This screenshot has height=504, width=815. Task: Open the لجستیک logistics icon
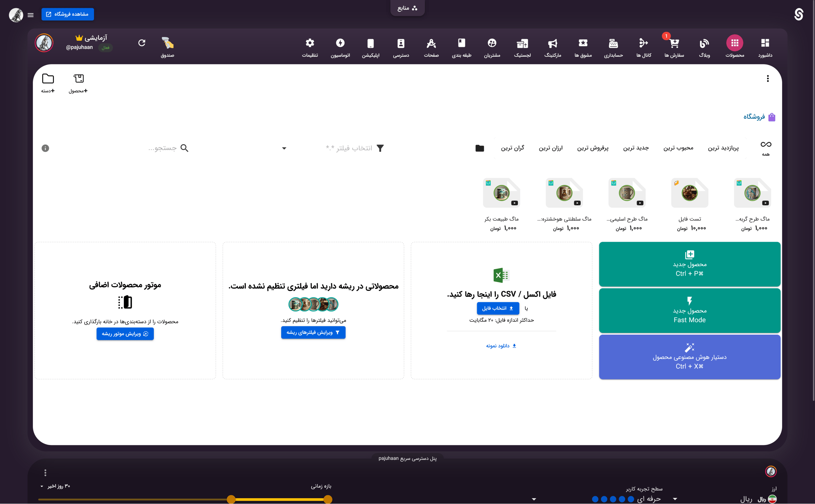tap(522, 47)
